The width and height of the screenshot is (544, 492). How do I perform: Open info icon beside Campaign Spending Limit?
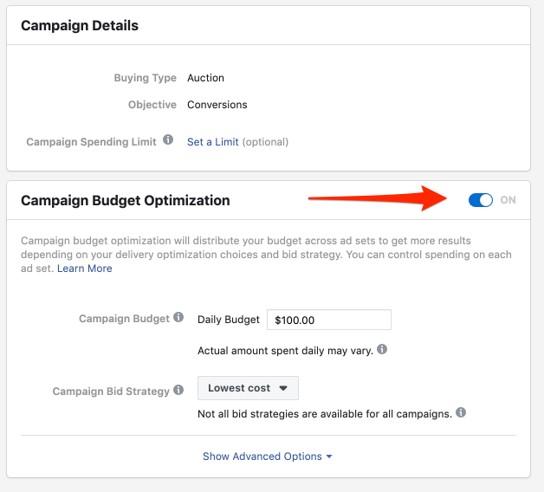pyautogui.click(x=168, y=140)
